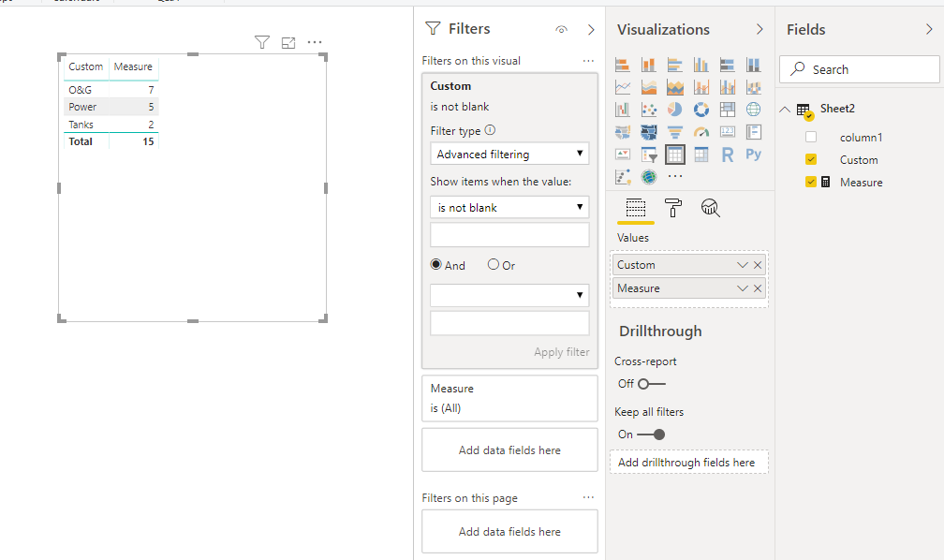Select the Key influencers visual
Viewport: 944px width, 560px height.
623,177
